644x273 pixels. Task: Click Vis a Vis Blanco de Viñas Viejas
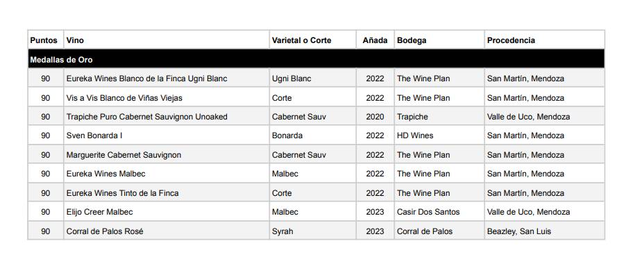tap(124, 98)
